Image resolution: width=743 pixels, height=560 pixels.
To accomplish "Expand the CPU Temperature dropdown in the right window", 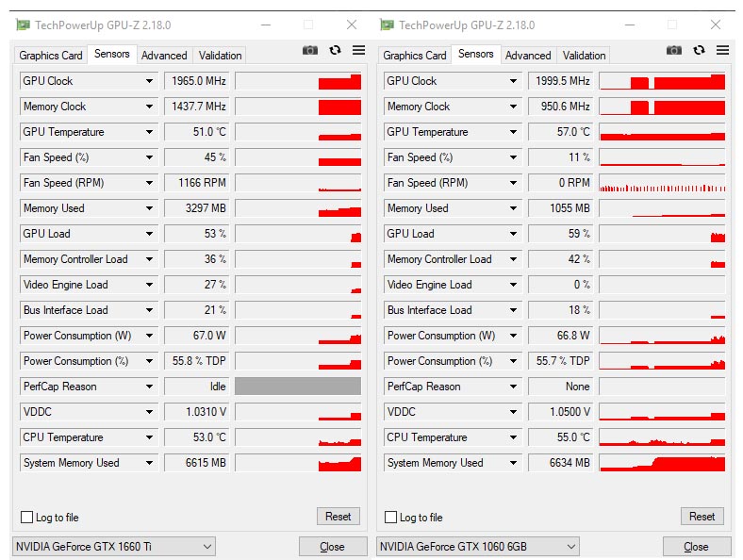I will tap(513, 437).
